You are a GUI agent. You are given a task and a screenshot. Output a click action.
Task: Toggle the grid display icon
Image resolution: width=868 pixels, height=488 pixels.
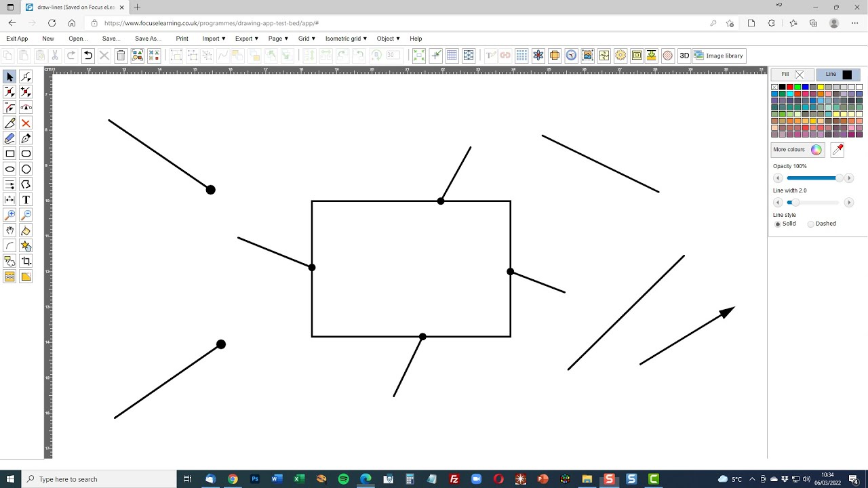pyautogui.click(x=452, y=56)
